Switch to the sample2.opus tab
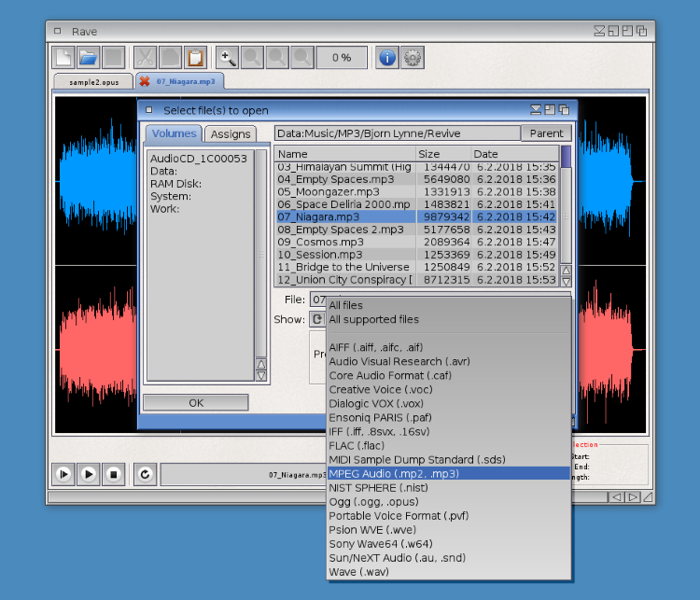Viewport: 700px width, 600px height. tap(92, 81)
